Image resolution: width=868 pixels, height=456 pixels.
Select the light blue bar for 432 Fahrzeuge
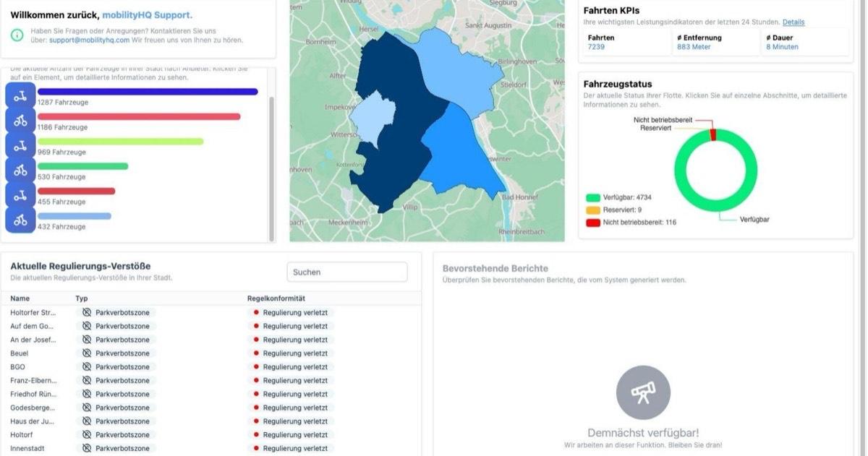[x=75, y=216]
